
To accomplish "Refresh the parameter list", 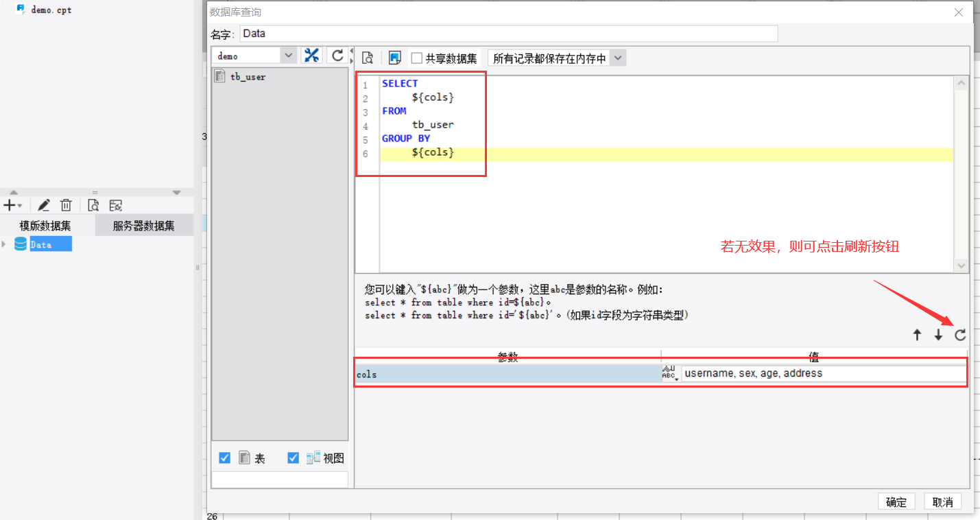I will tap(960, 335).
